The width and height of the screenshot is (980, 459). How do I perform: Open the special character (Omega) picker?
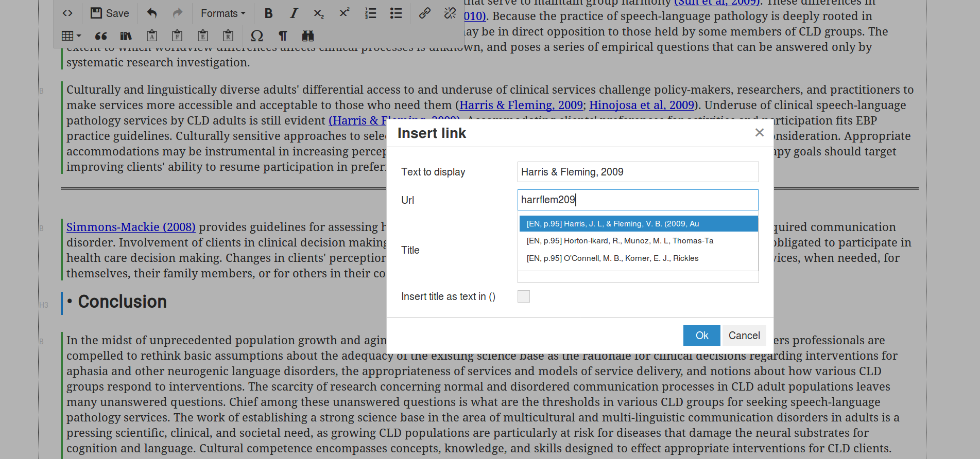tap(256, 36)
